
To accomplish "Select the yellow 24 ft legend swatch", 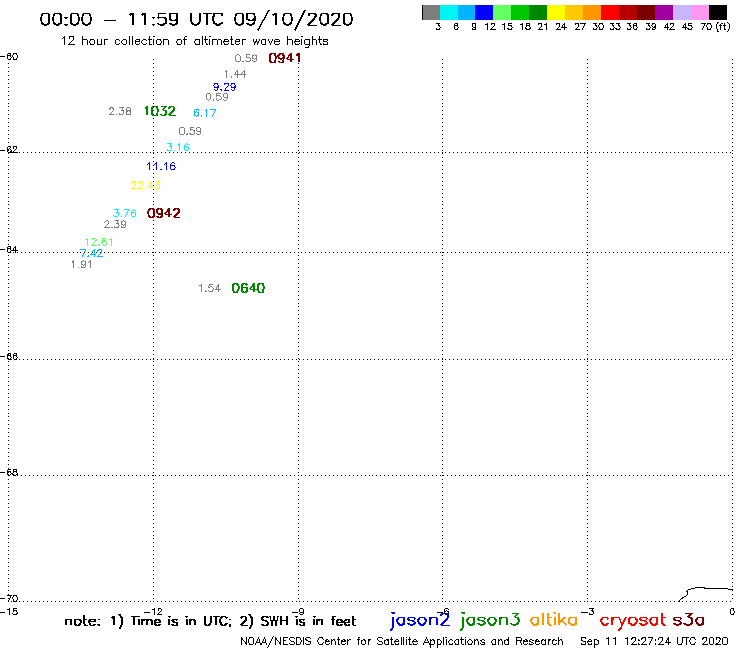I will 556,12.
